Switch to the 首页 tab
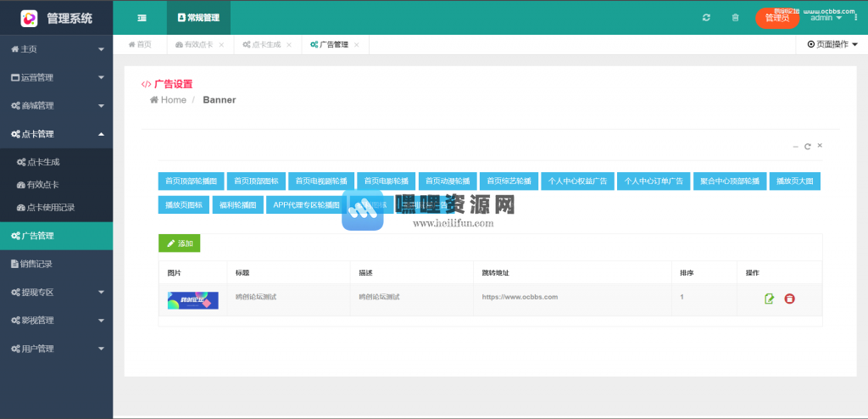 click(x=140, y=45)
